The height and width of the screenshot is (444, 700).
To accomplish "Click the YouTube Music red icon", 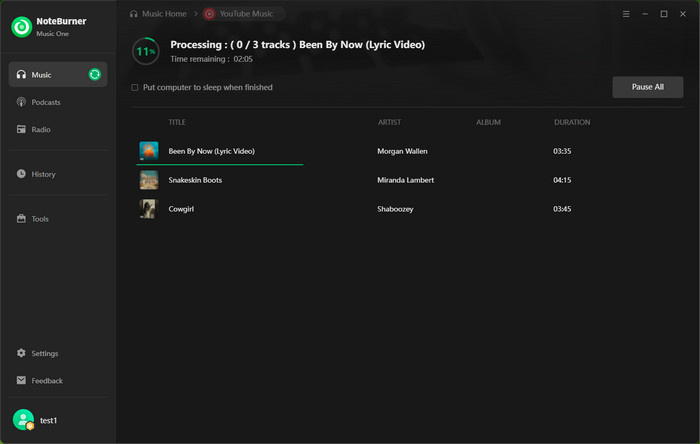I will point(209,14).
